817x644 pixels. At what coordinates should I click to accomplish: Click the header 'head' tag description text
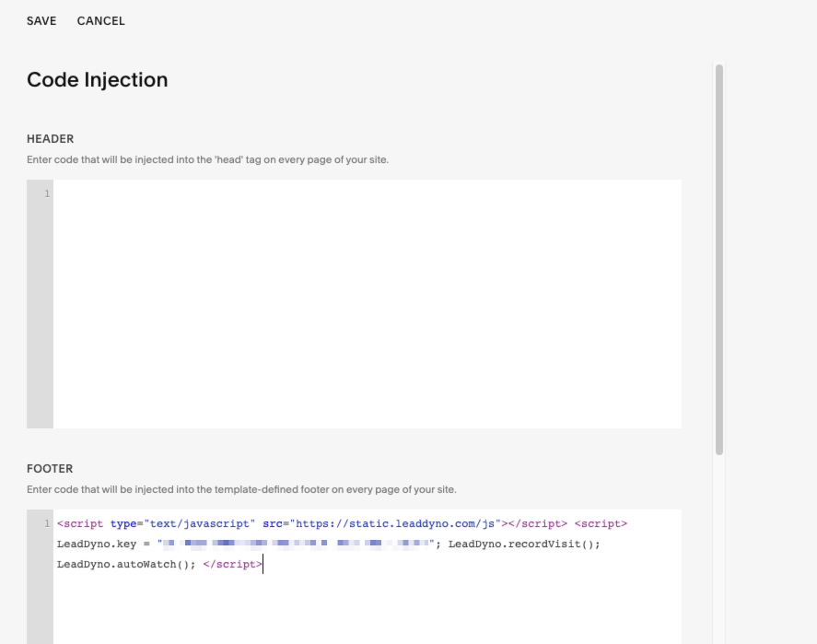point(207,160)
